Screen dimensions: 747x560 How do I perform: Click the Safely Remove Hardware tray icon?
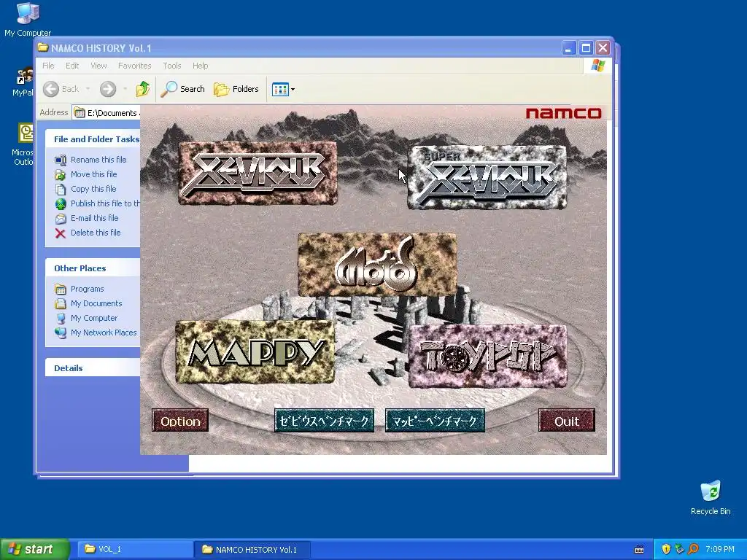coord(679,549)
